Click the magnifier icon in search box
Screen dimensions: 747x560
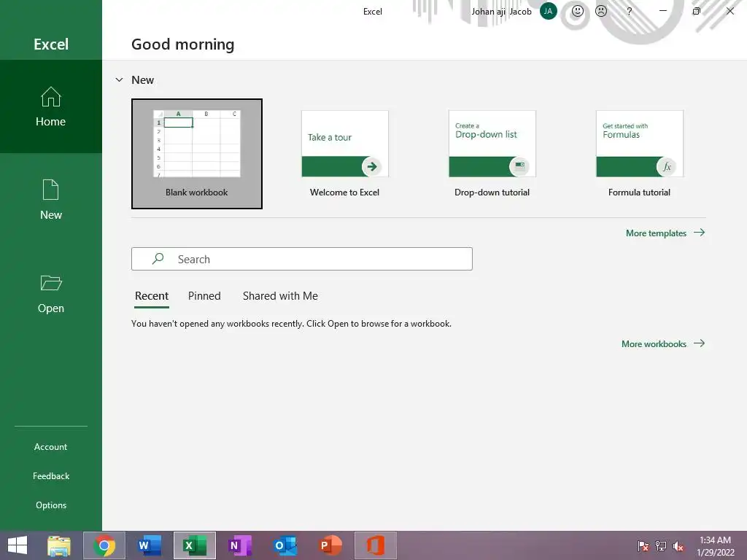click(158, 259)
